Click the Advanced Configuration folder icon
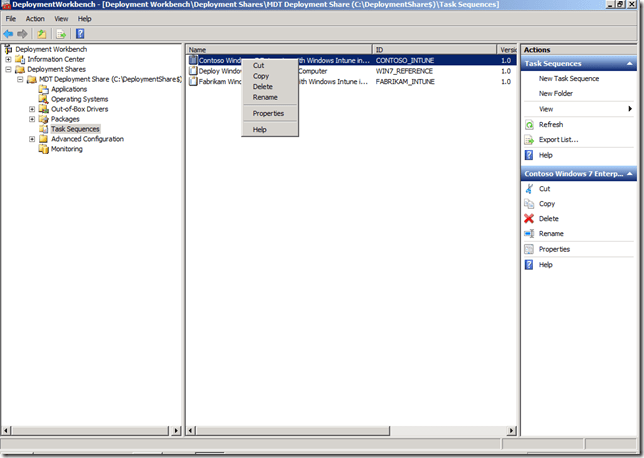 (x=44, y=139)
